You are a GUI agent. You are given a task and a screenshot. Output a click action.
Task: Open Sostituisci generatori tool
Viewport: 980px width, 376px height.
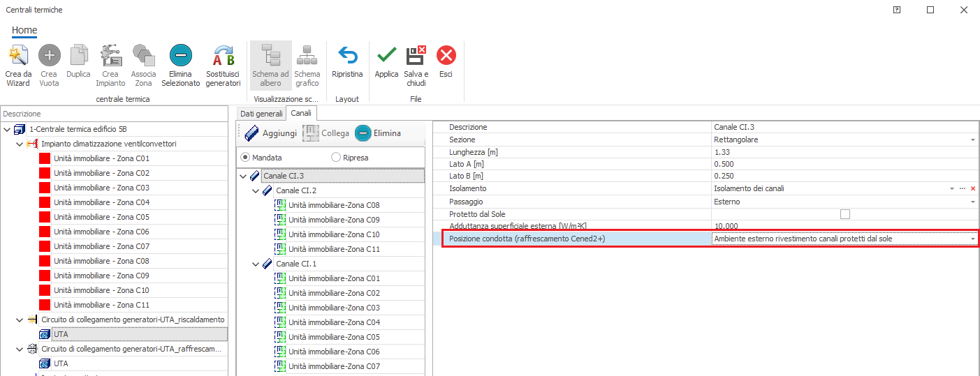223,56
